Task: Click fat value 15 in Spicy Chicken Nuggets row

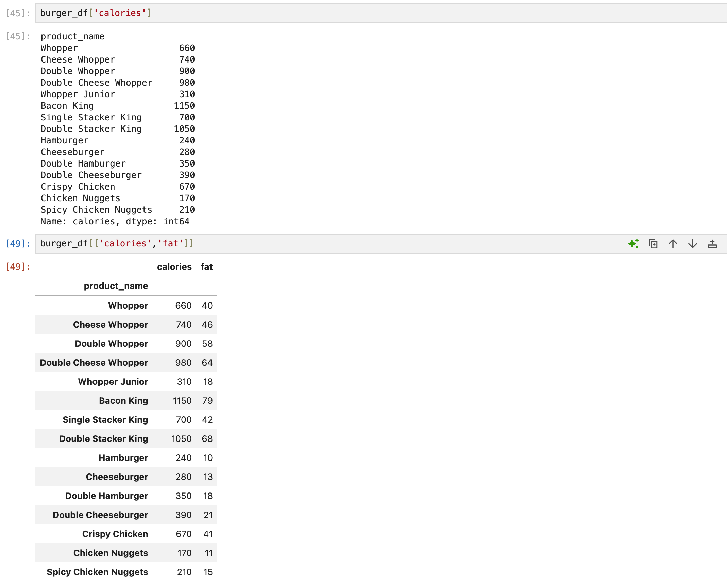Action: point(208,572)
